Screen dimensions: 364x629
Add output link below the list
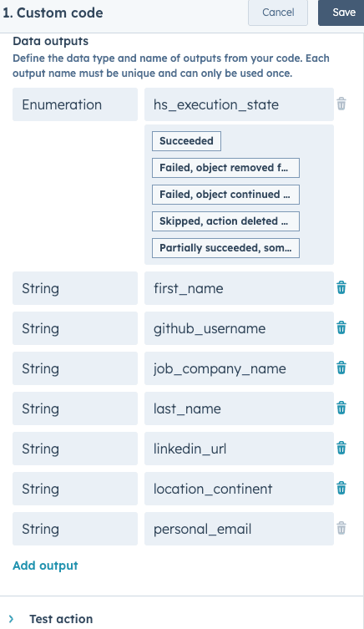pyautogui.click(x=45, y=566)
